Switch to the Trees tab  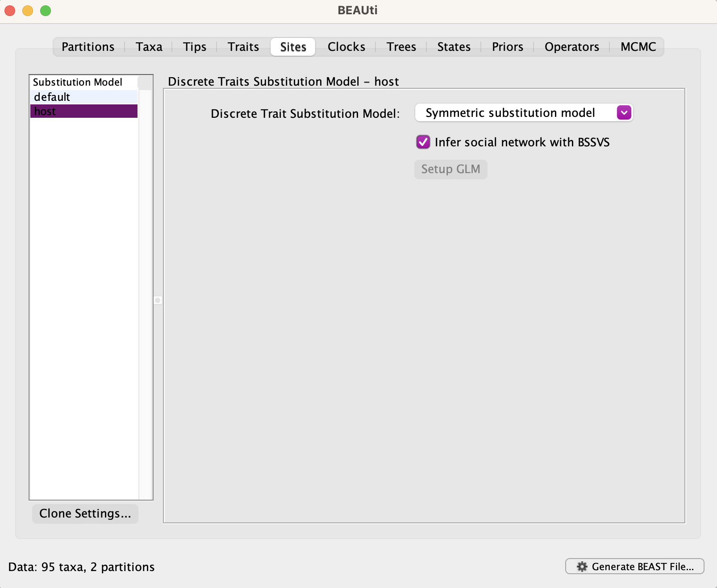[x=401, y=47]
